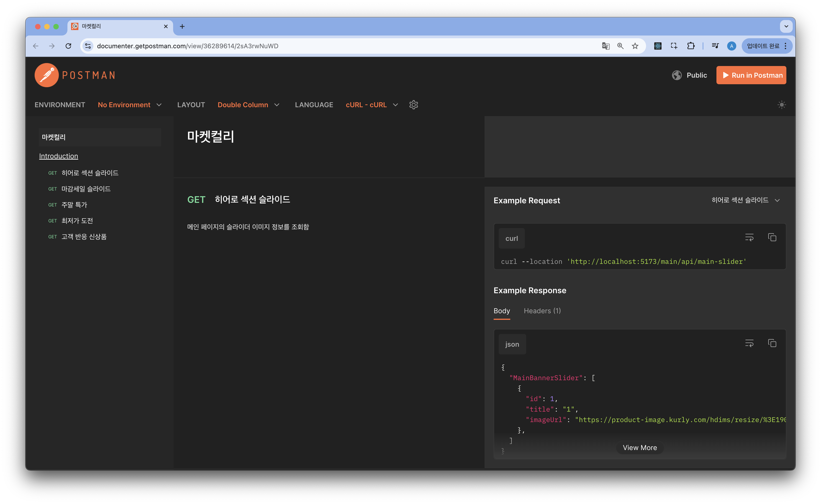The image size is (821, 504).
Task: Toggle word wrap in json response
Action: click(x=749, y=343)
